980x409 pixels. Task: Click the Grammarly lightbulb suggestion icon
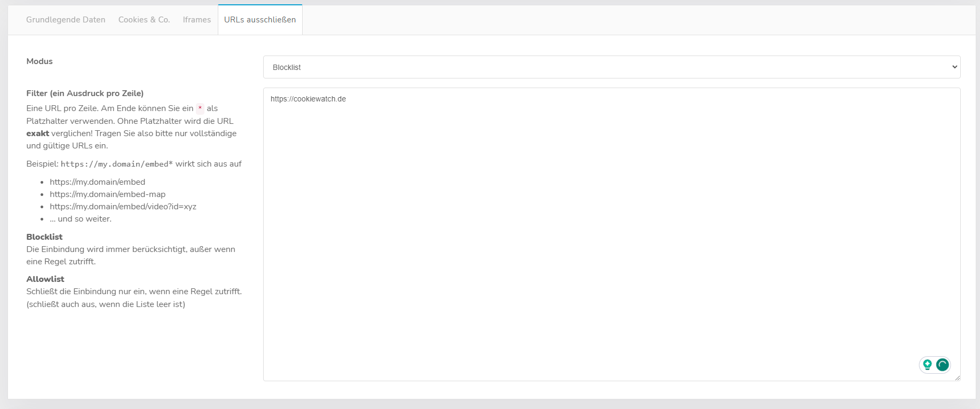[x=927, y=365]
